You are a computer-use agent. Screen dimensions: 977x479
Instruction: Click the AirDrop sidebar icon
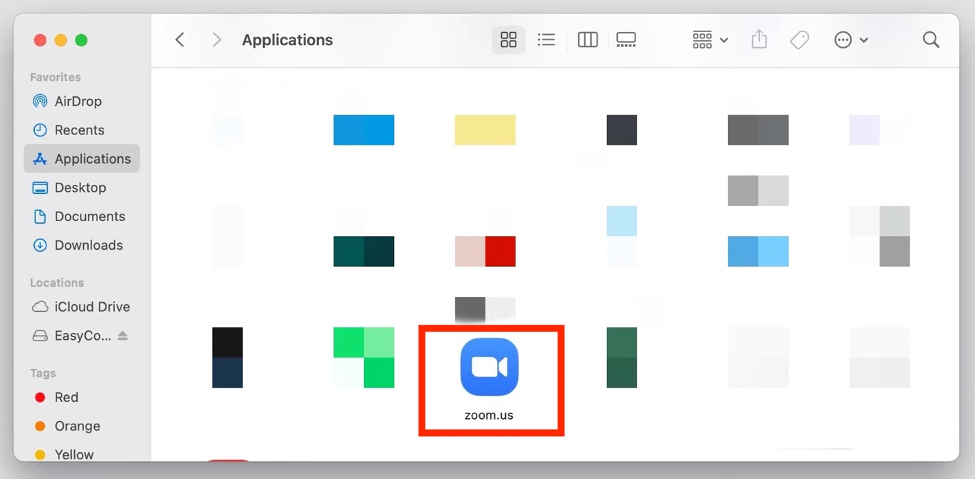pos(40,101)
